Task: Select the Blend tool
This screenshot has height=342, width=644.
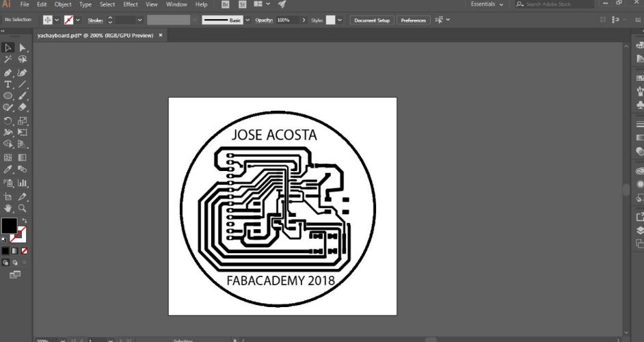Action: pyautogui.click(x=23, y=170)
